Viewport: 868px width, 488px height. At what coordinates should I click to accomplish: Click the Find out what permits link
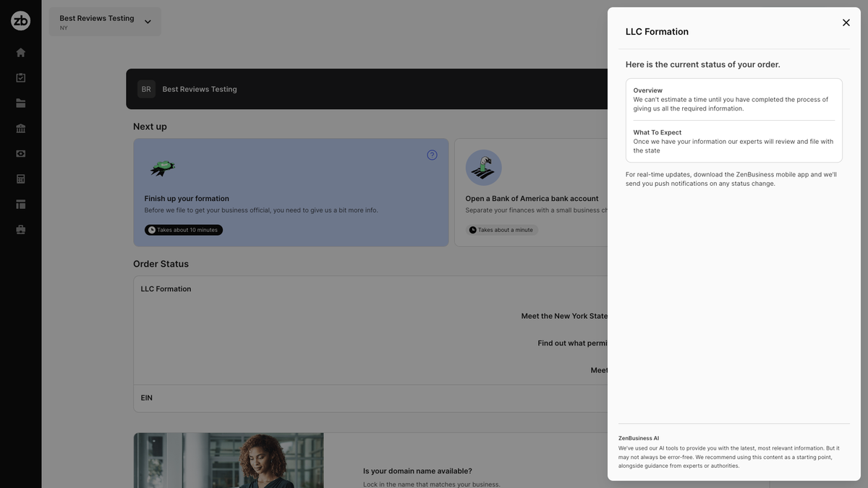(571, 341)
